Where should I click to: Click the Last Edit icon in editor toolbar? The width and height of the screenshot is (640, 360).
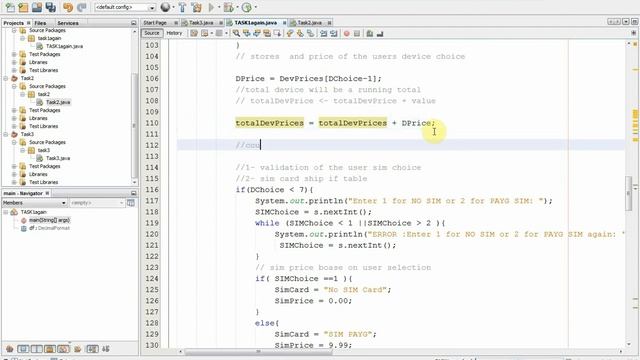(194, 33)
